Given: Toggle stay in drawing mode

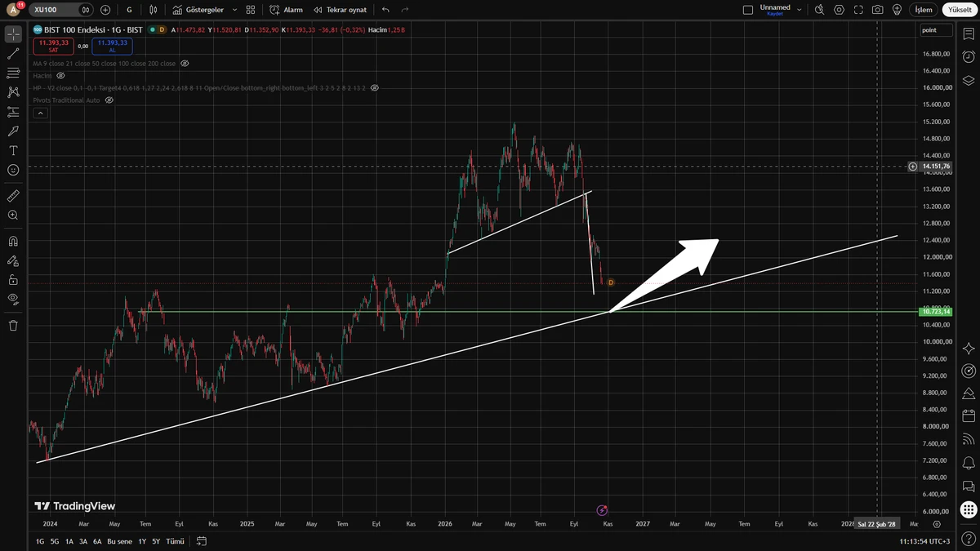Looking at the screenshot, I should (x=13, y=261).
